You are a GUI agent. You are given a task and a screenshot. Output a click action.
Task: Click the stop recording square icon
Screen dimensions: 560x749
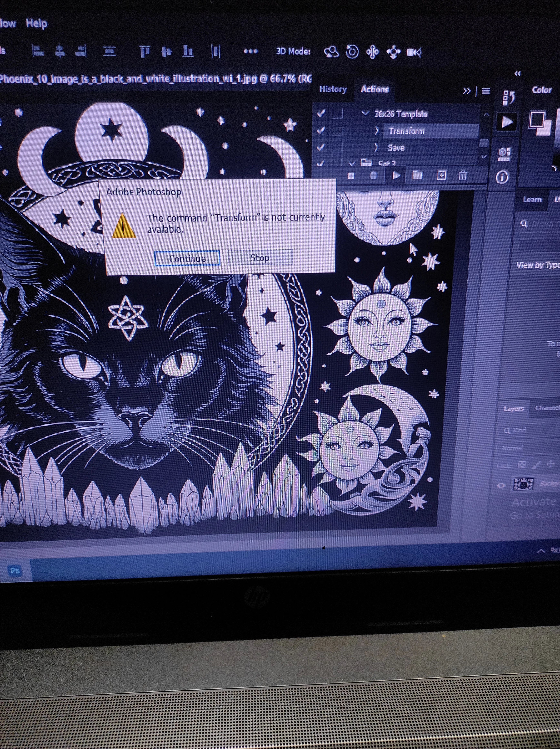[351, 176]
